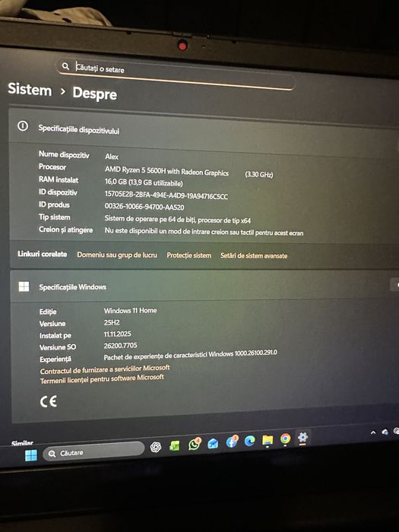Open Termenii licenței pentru software Microsoft
399x532 pixels.
pos(102,379)
